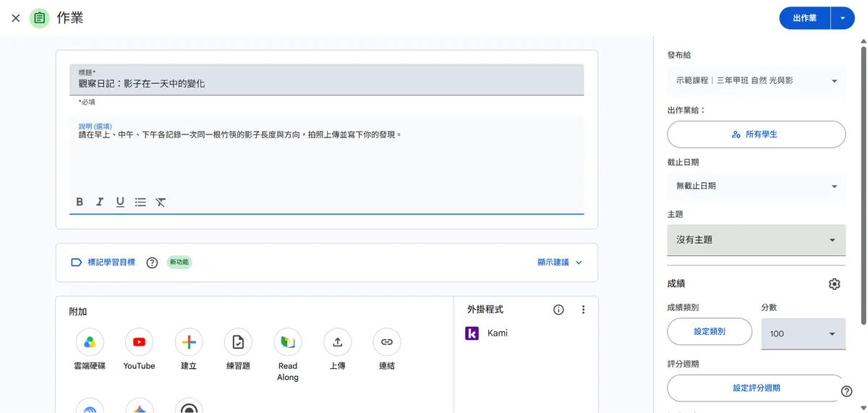
Task: Click the green assignment clipboard icon
Action: 40,18
